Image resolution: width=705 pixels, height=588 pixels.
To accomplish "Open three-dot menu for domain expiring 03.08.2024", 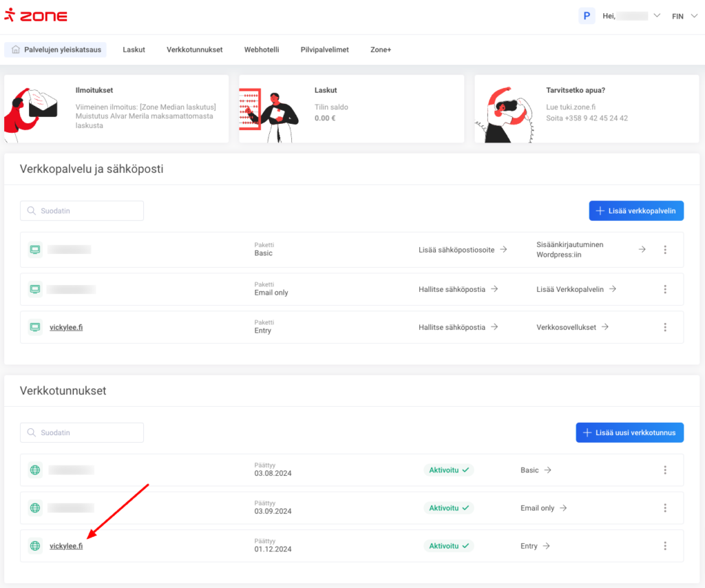I will (664, 470).
